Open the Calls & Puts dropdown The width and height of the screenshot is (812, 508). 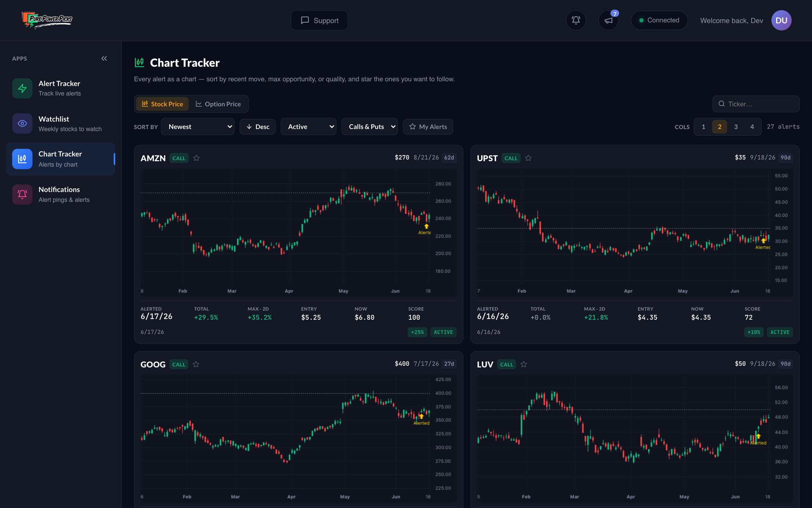pos(370,127)
